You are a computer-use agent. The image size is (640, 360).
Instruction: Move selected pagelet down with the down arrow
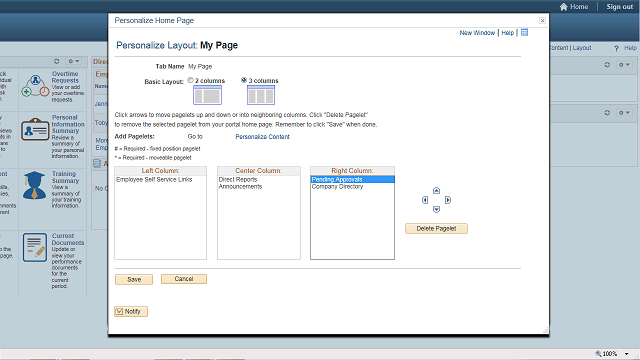tap(436, 209)
